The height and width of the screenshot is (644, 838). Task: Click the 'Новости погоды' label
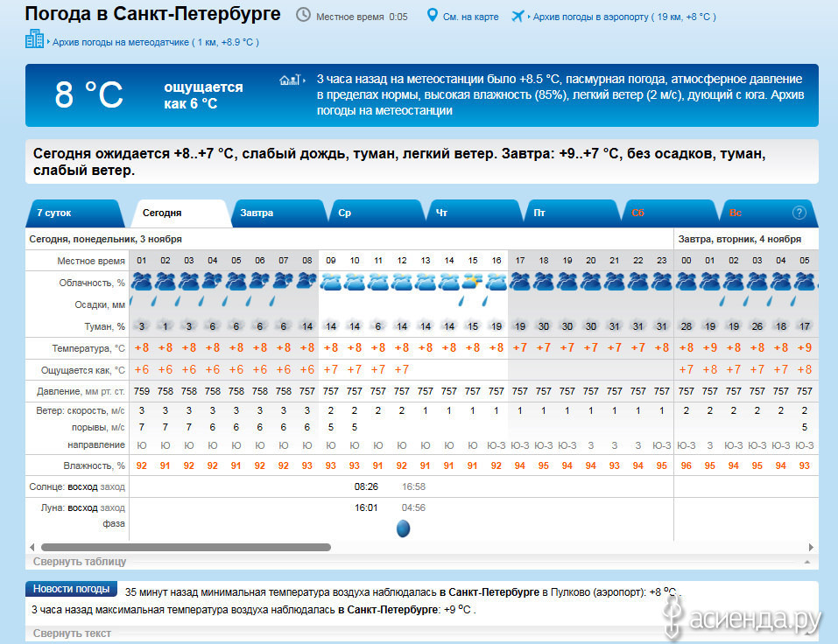coord(72,589)
